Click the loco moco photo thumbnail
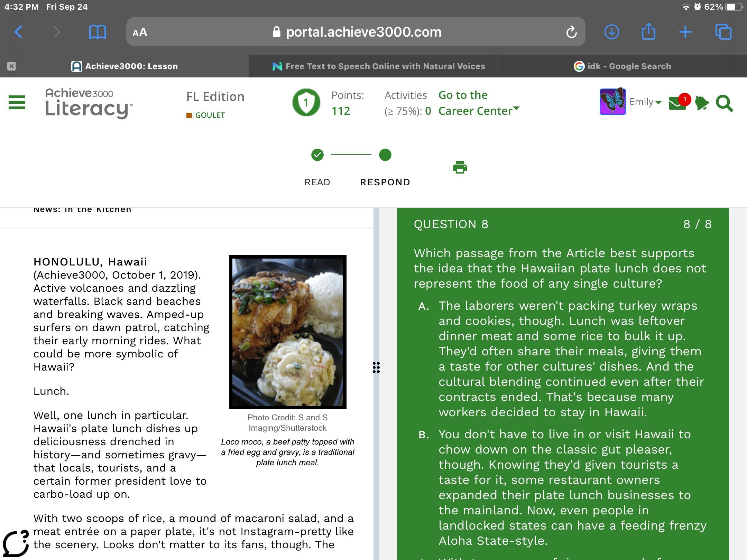 click(x=287, y=332)
